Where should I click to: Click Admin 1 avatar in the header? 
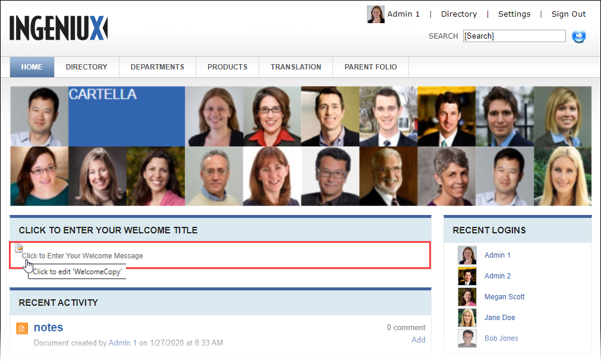(x=376, y=14)
